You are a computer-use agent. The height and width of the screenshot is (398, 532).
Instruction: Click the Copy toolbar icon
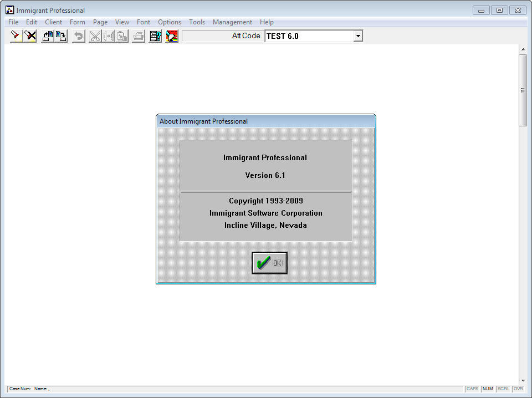click(109, 36)
